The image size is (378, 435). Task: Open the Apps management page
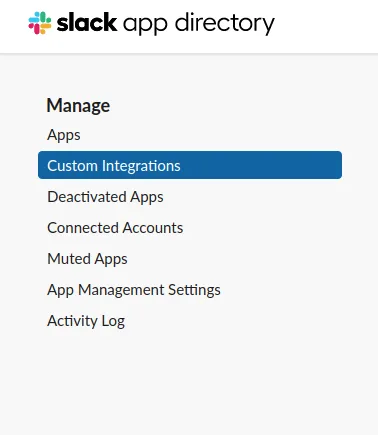(x=64, y=135)
